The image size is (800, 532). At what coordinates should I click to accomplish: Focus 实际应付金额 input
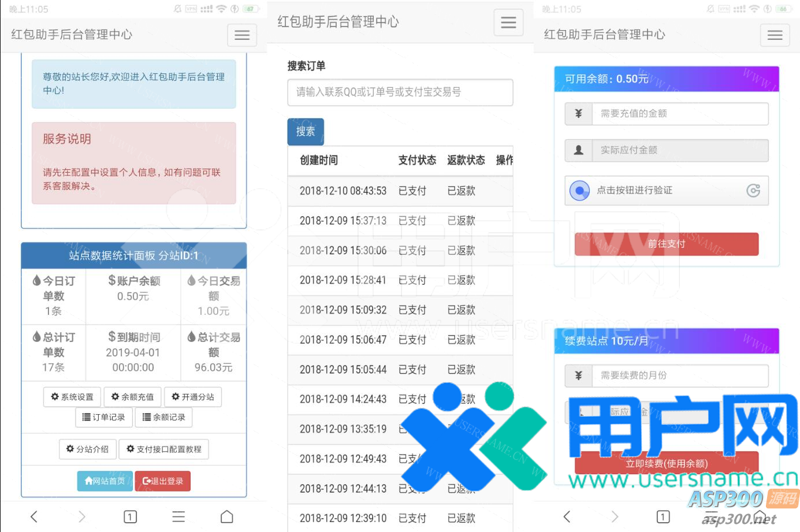click(680, 150)
